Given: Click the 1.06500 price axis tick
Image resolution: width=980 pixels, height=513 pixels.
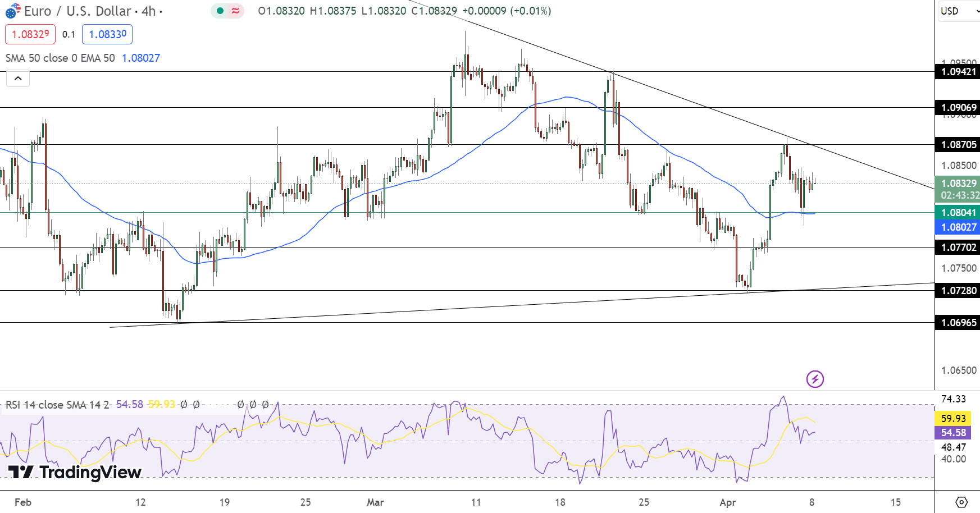Looking at the screenshot, I should click(x=959, y=370).
